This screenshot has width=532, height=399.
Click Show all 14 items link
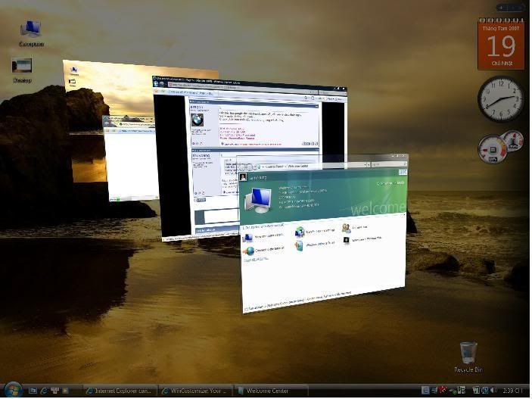coord(256,259)
